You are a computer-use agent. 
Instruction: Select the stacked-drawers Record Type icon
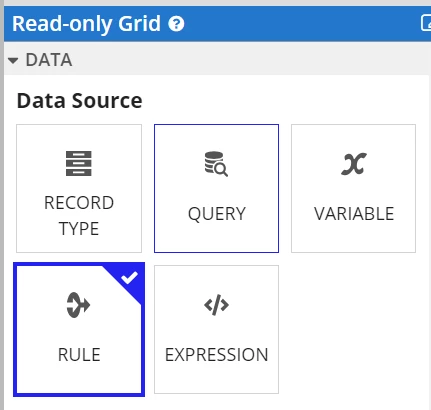(79, 163)
